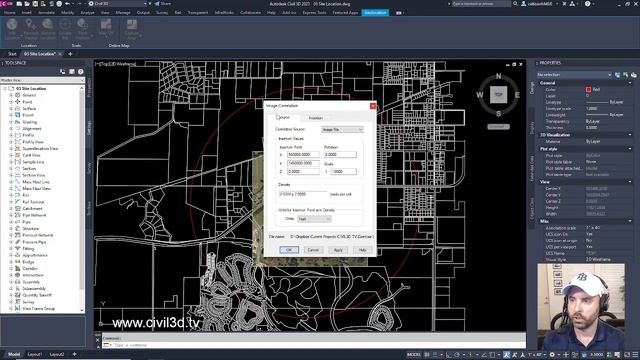
Task: Click Help in Image Correlation dialog
Action: pos(362,250)
